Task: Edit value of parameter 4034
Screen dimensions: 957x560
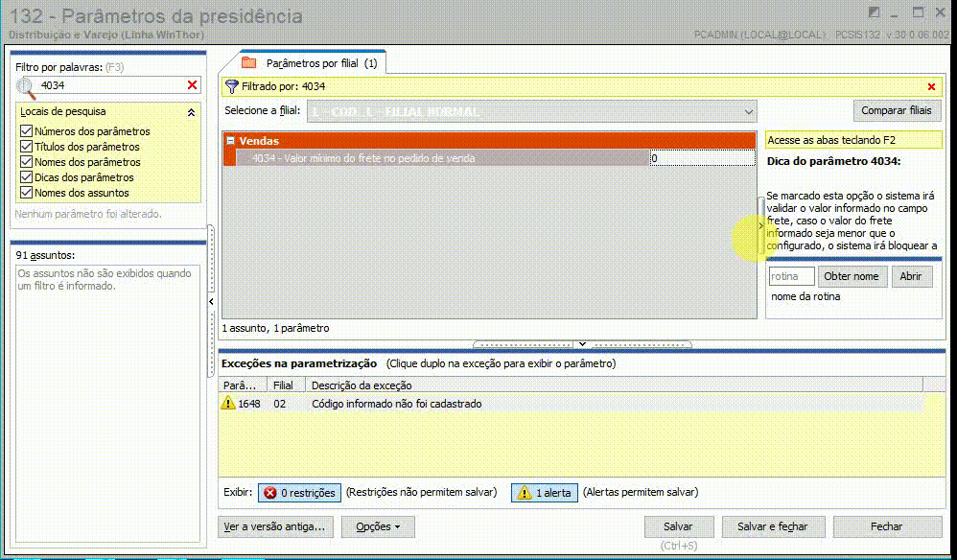Action: pos(703,158)
